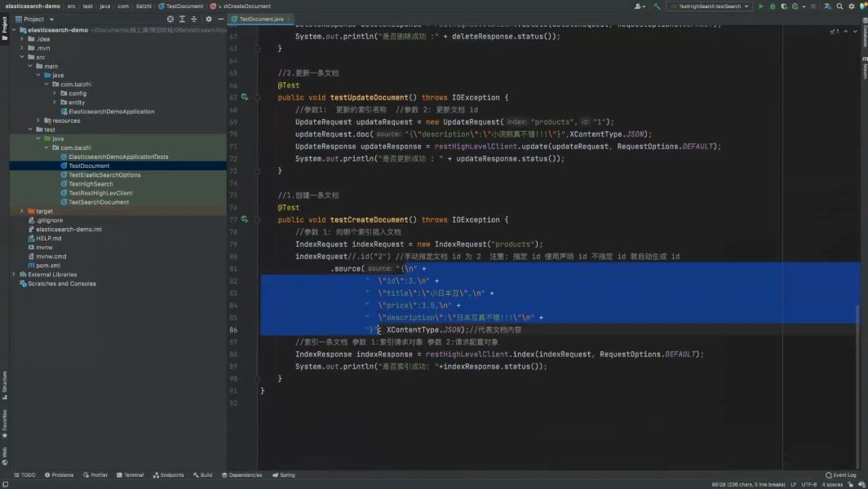Open IDE settings gear in top toolbar
This screenshot has width=868, height=489.
pos(852,6)
